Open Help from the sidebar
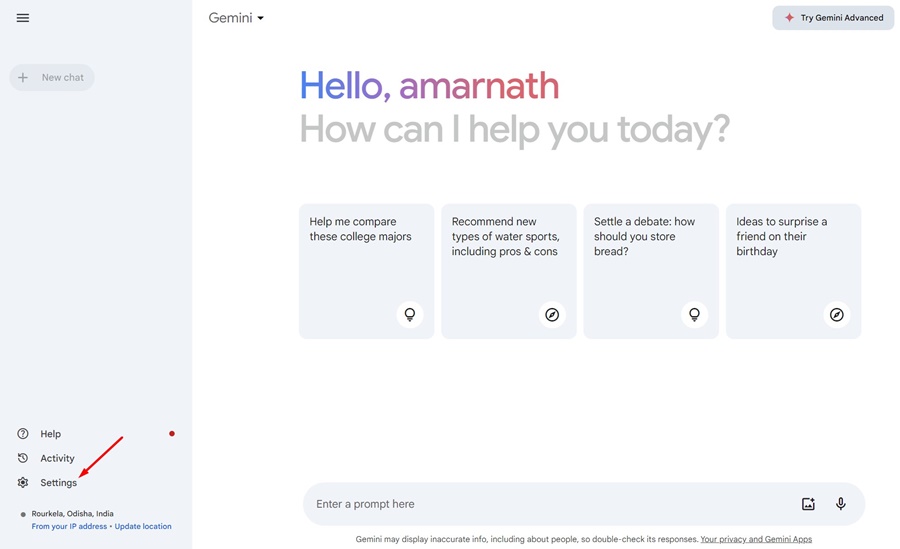 (51, 434)
